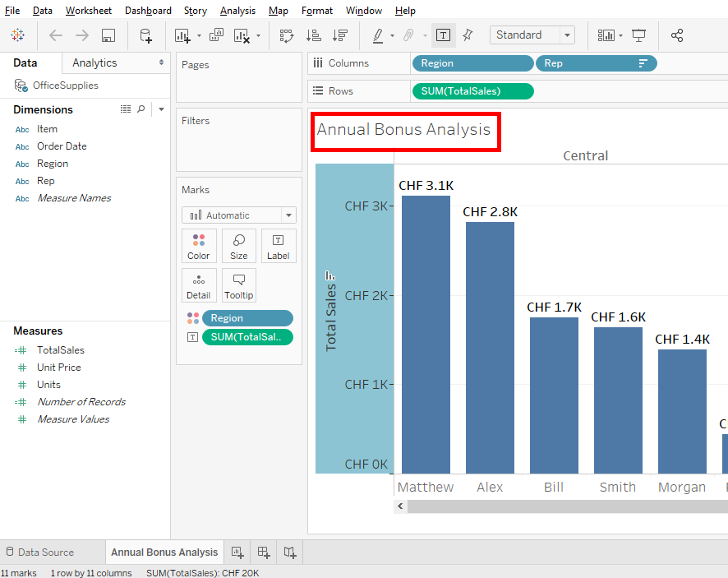The height and width of the screenshot is (578, 728).
Task: Click the Swap Rows and Columns icon
Action: tap(286, 35)
